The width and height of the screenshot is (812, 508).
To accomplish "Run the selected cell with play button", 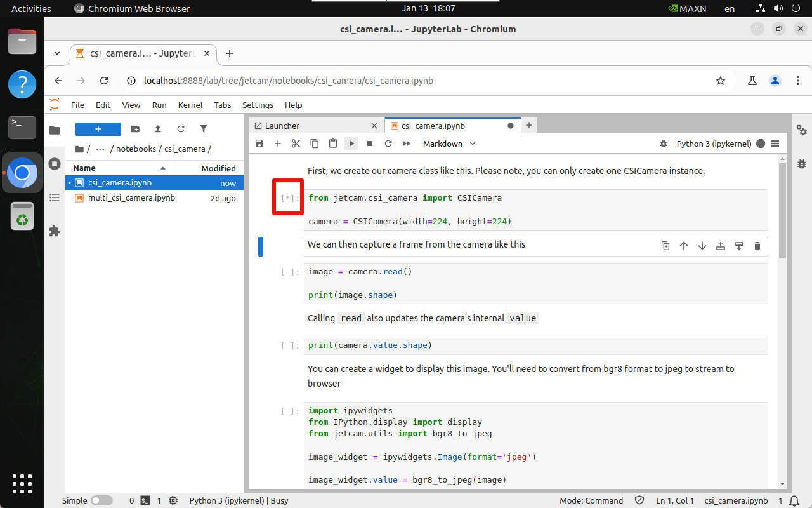I will pyautogui.click(x=351, y=144).
